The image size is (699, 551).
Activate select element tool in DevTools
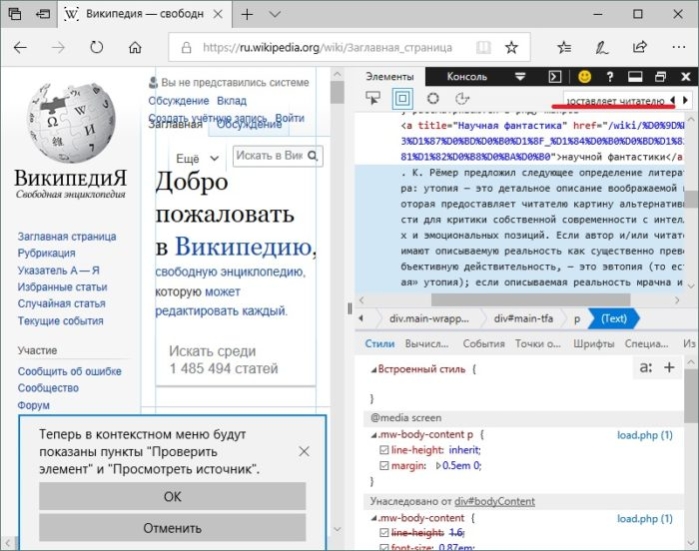click(373, 98)
